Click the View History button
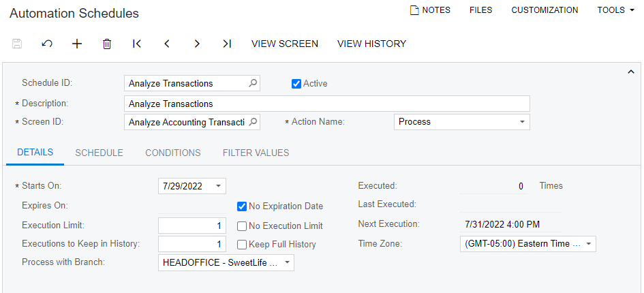The height and width of the screenshot is (293, 644). click(371, 44)
